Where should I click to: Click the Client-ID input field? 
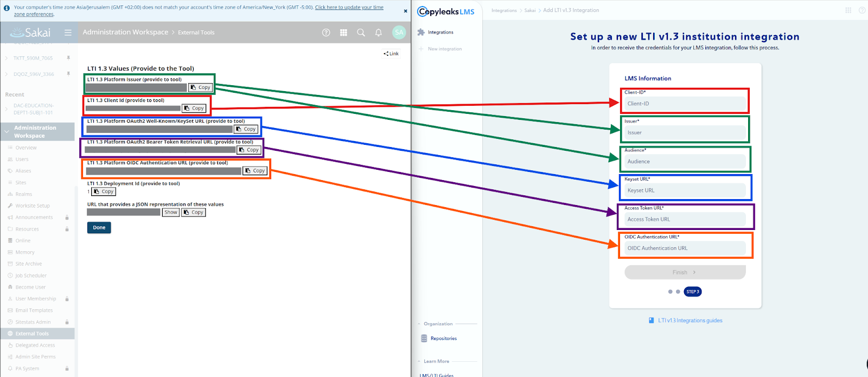(685, 104)
